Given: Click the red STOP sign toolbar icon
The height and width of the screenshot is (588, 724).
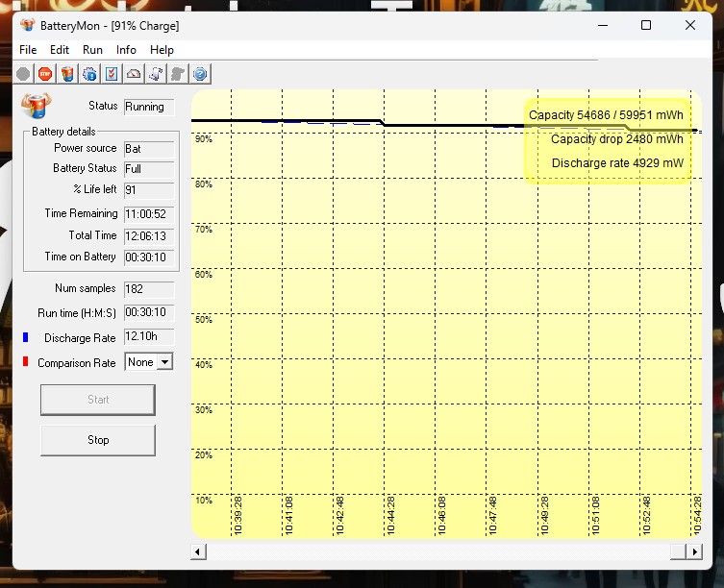Looking at the screenshot, I should tap(45, 74).
